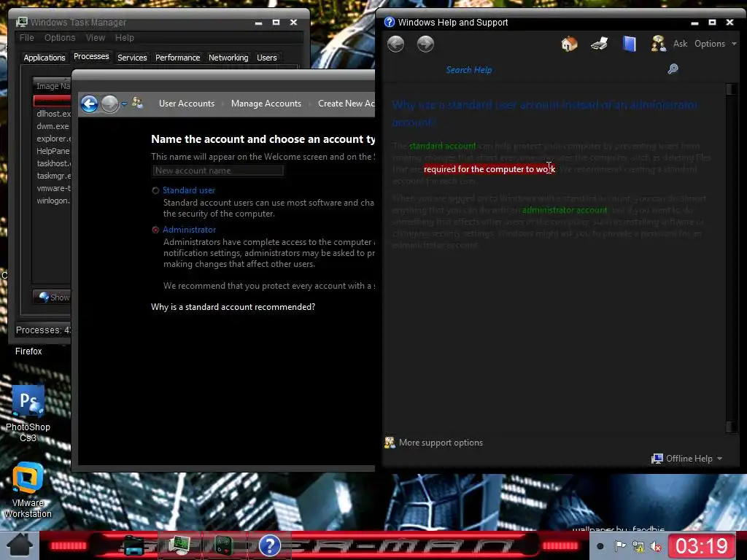This screenshot has width=747, height=560.
Task: Click the Create New Account breadcrumb
Action: point(346,104)
